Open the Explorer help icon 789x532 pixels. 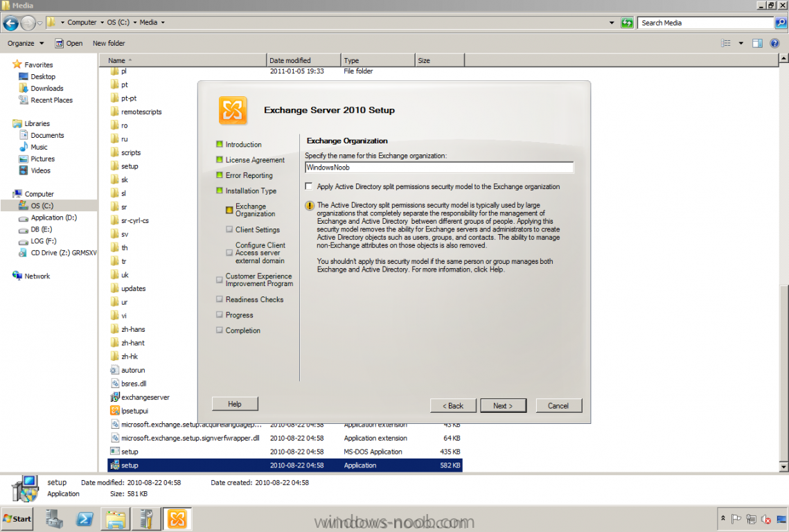(774, 43)
